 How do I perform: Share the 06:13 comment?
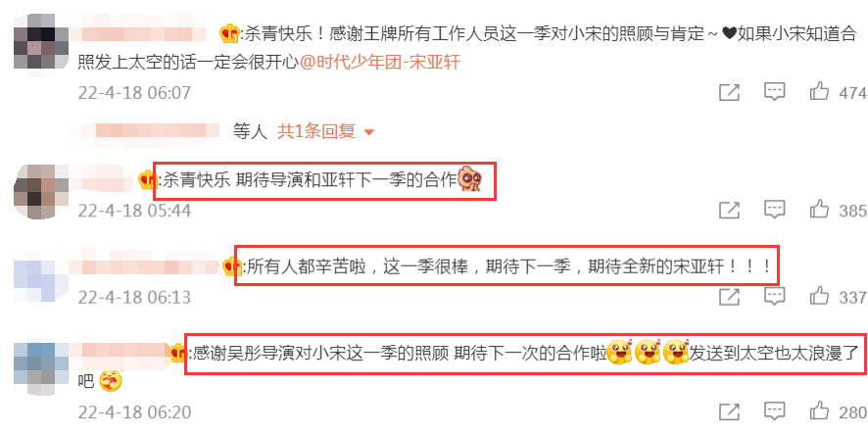click(729, 297)
